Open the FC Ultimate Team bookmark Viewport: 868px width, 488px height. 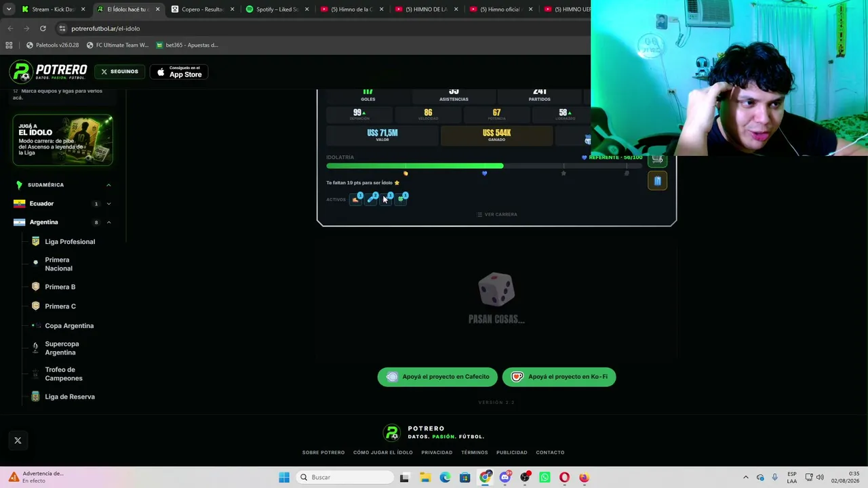coord(117,45)
